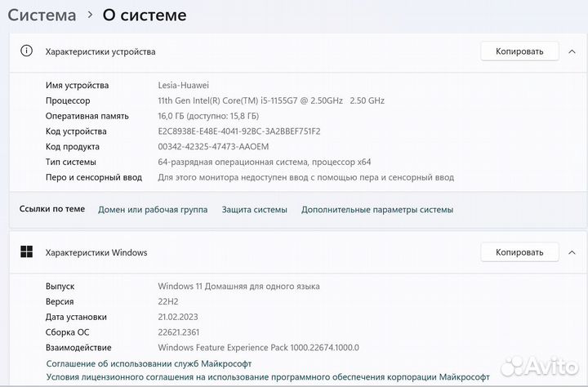Viewport: 588px width, 387px height.
Task: Select version value 22H2
Action: point(168,301)
